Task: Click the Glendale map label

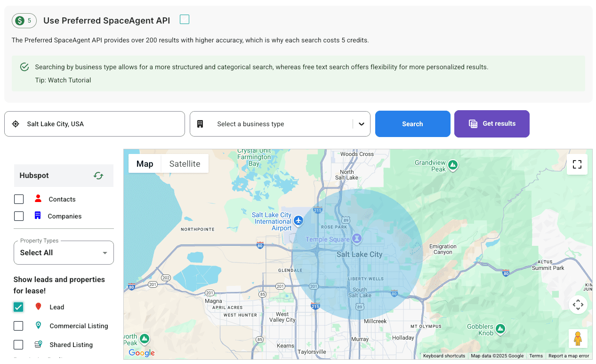Action: coord(290,270)
